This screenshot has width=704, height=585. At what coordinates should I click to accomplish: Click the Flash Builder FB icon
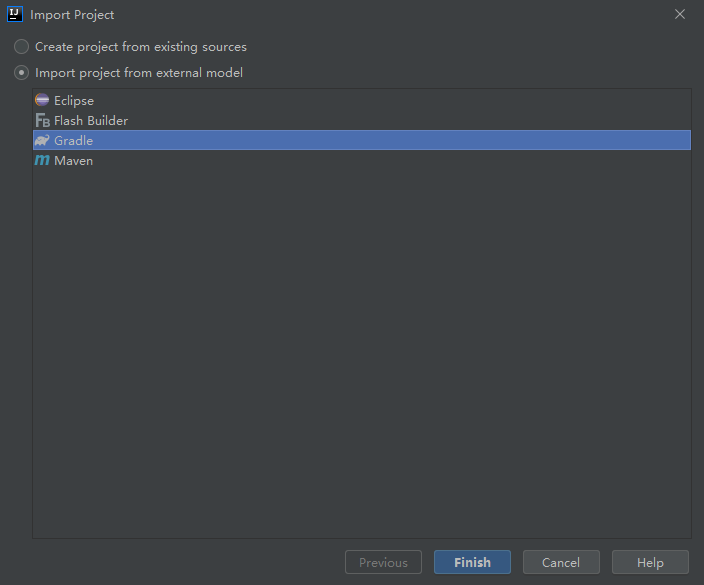(x=42, y=120)
